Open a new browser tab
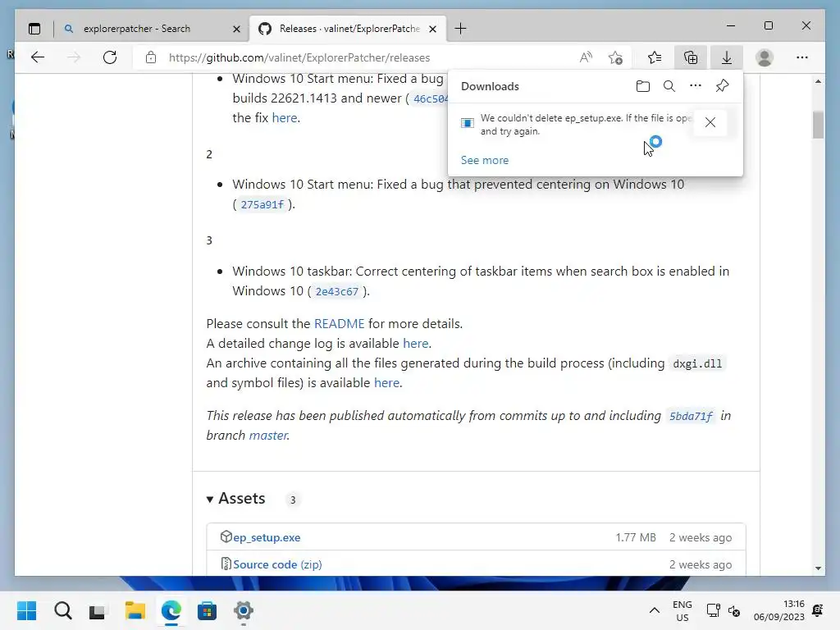The height and width of the screenshot is (630, 840). click(460, 29)
